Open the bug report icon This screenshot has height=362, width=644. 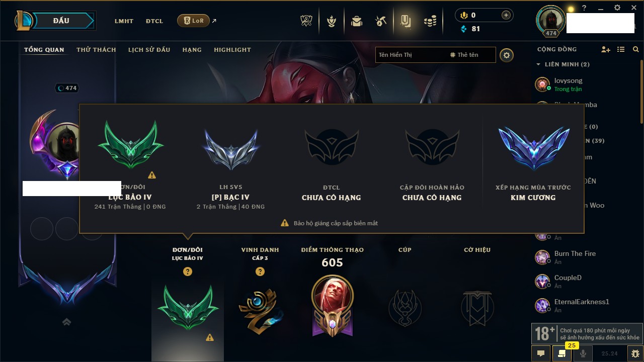tap(635, 353)
